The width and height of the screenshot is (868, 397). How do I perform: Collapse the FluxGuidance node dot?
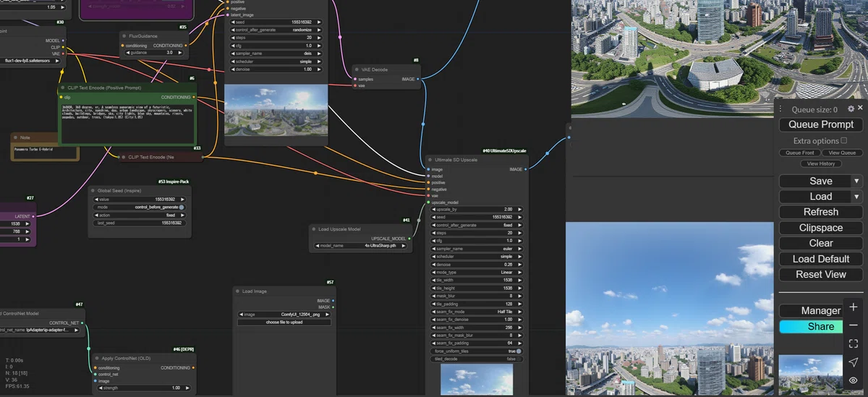[x=124, y=35]
